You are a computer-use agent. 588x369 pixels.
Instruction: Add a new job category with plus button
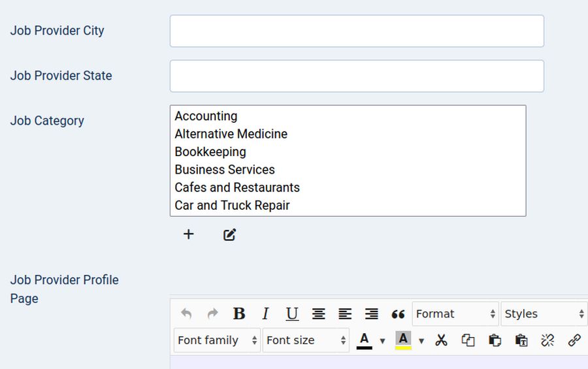click(x=188, y=234)
